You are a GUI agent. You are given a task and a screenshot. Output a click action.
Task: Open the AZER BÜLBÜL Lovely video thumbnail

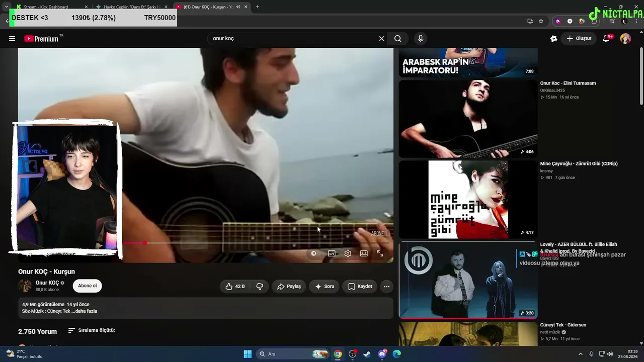tap(468, 280)
